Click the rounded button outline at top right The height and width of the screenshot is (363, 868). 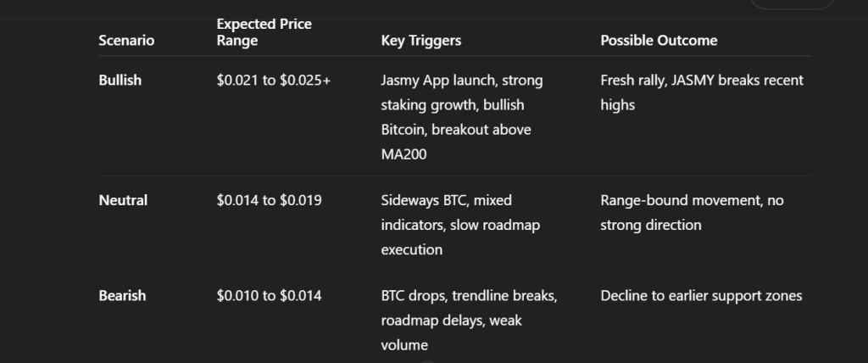point(793,4)
